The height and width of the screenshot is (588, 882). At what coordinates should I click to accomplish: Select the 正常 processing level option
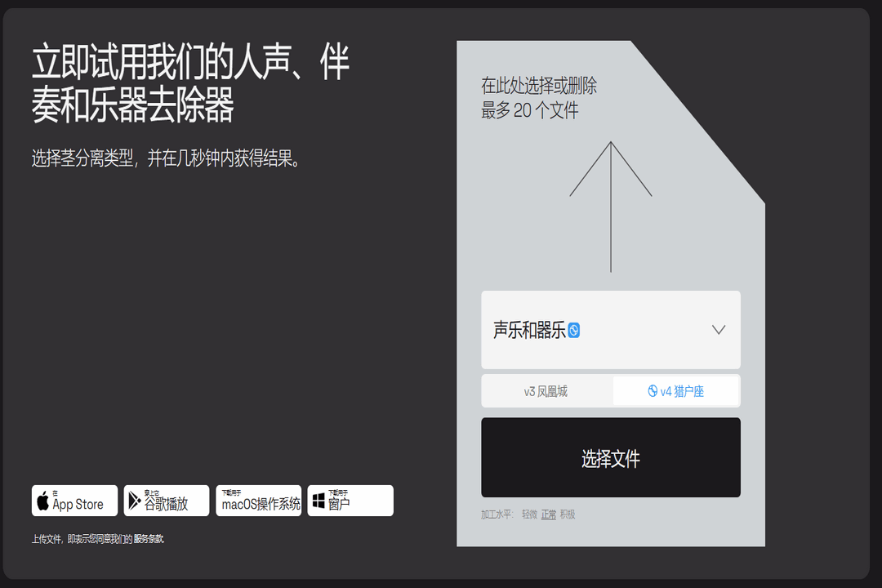click(x=548, y=514)
